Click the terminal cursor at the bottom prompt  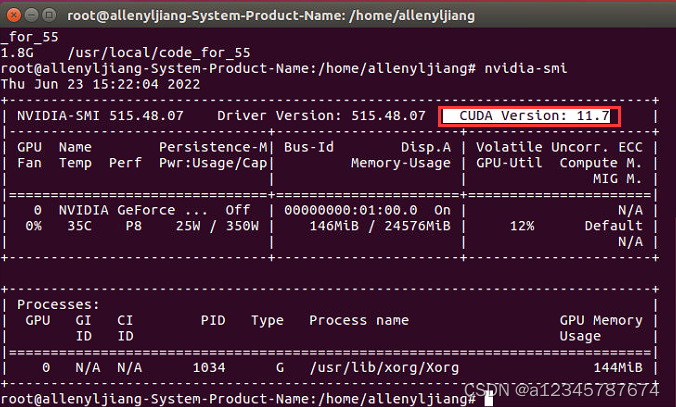tap(488, 399)
